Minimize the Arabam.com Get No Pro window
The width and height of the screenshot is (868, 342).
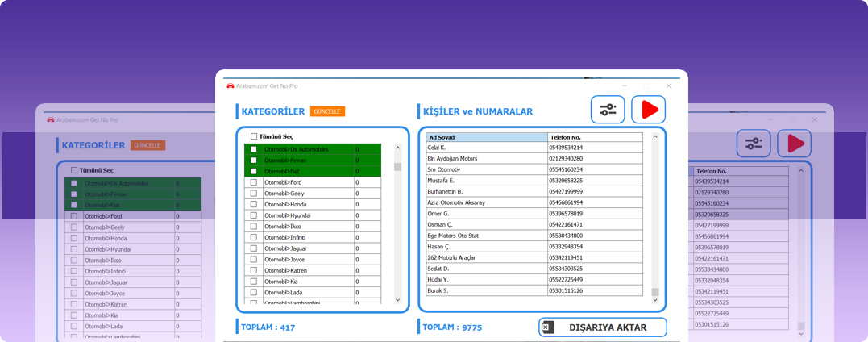click(625, 86)
